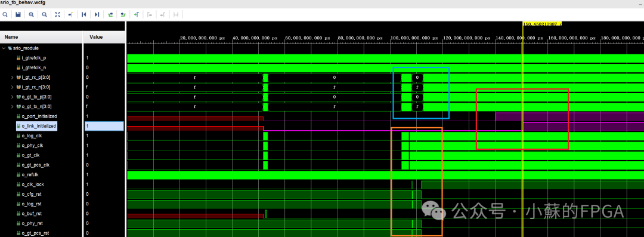Viewport: 644px width, 237px height.
Task: Select the srio_tb_behav.wcfg tab
Action: 23,2
